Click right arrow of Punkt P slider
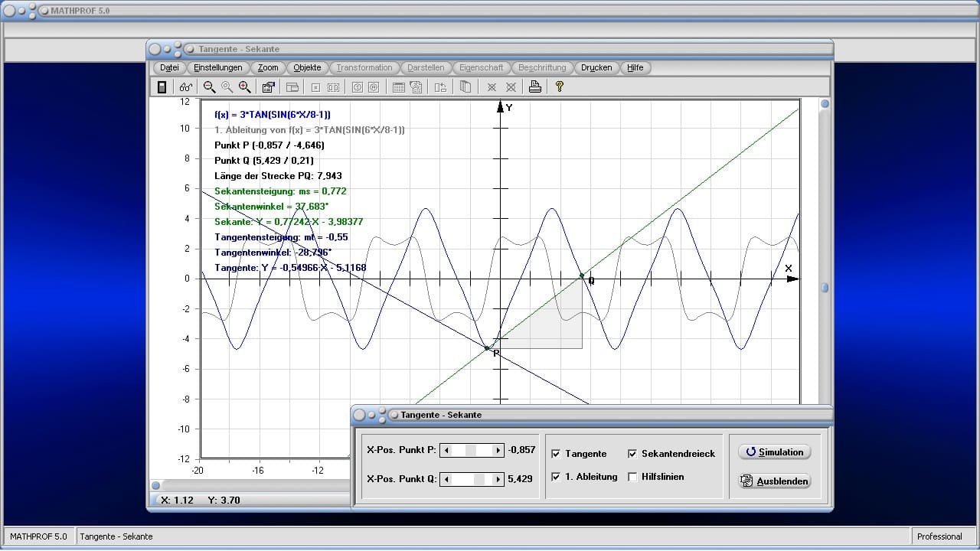The width and height of the screenshot is (980, 551). click(x=498, y=450)
